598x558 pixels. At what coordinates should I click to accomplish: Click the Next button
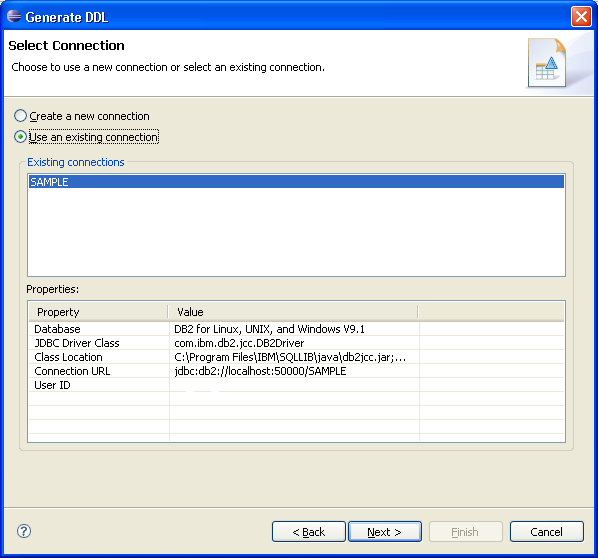(385, 531)
